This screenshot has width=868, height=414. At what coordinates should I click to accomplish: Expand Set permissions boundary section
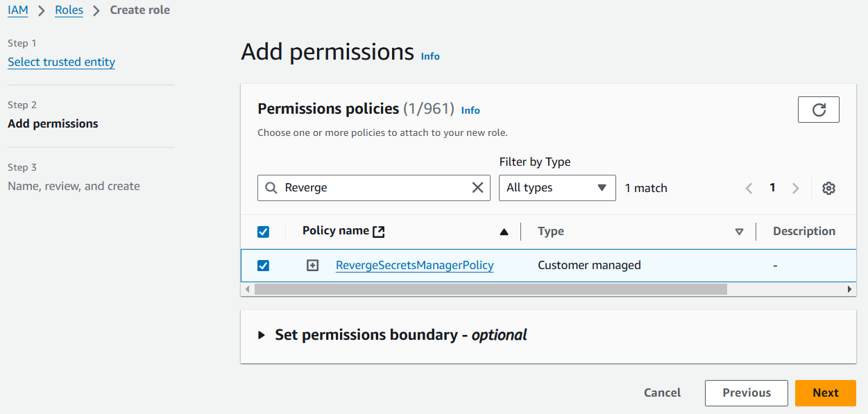pos(262,335)
